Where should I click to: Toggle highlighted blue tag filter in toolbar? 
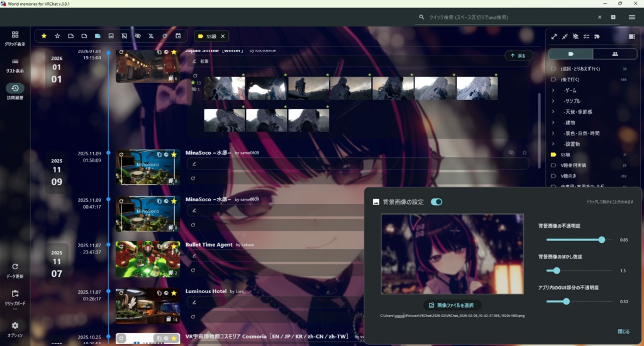coord(97,36)
